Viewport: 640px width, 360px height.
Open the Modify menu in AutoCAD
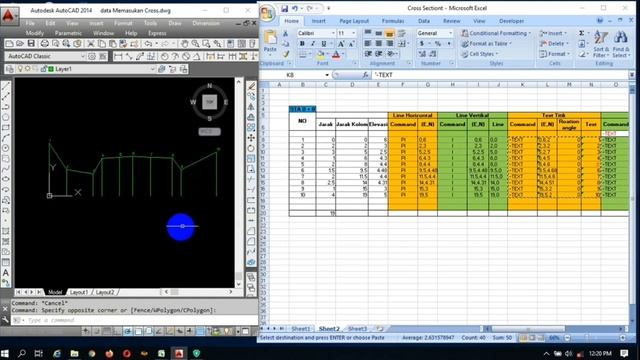(x=35, y=33)
